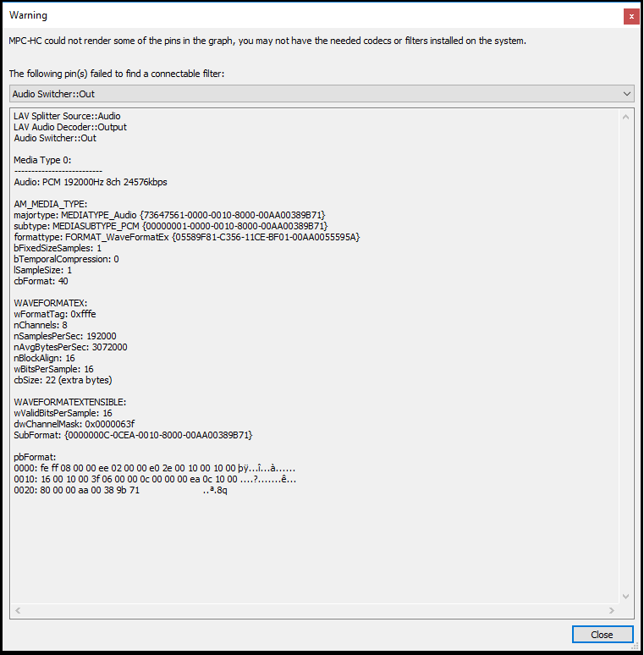The width and height of the screenshot is (644, 655).
Task: Click the horizontal scrollbar right arrow
Action: pyautogui.click(x=612, y=610)
